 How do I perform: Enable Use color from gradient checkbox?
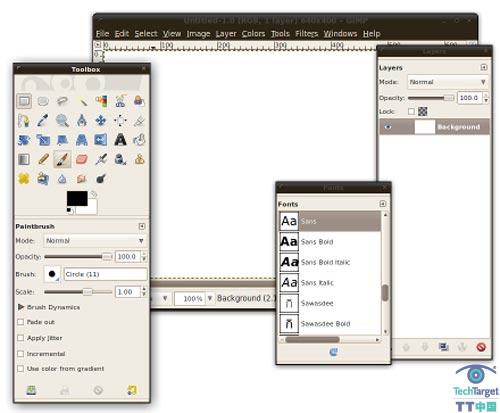pyautogui.click(x=21, y=369)
